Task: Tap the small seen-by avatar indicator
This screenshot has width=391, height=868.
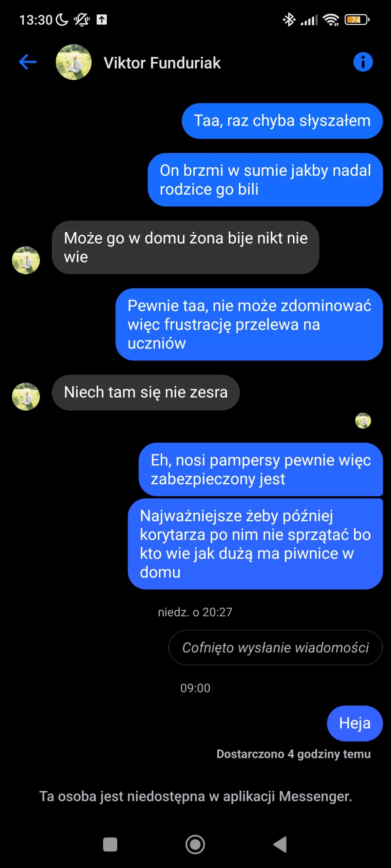Action: coord(363,421)
